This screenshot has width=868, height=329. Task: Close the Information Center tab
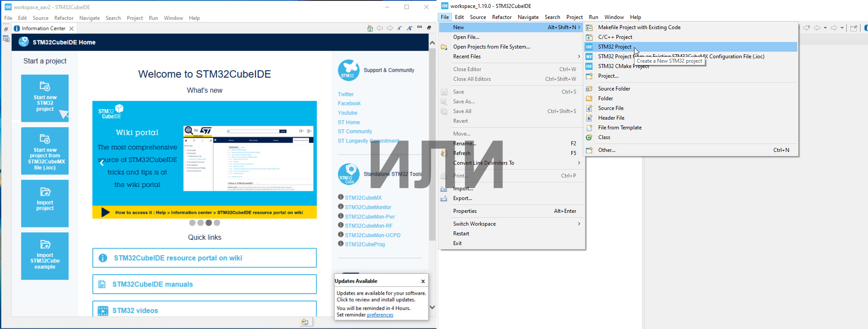71,29
